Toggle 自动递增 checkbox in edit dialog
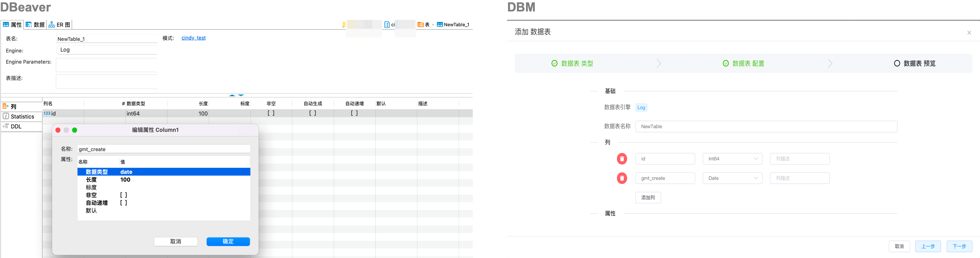Image resolution: width=980 pixels, height=258 pixels. click(x=123, y=202)
